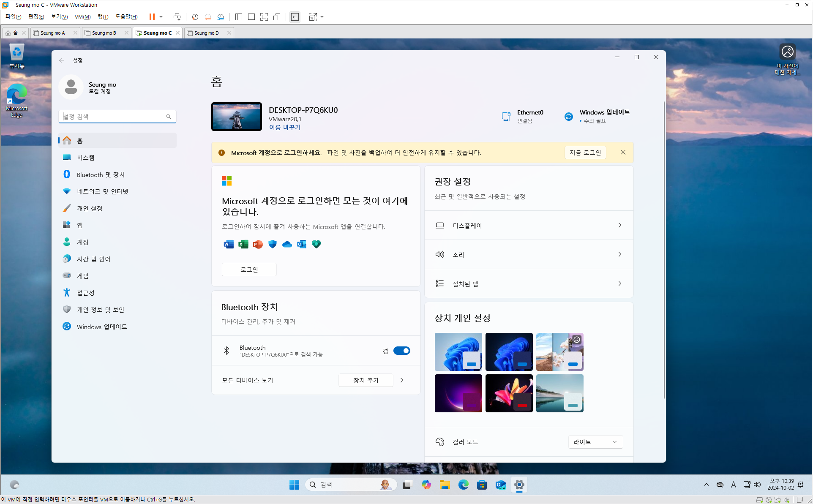Dismiss the Microsoft account login banner

pyautogui.click(x=623, y=153)
